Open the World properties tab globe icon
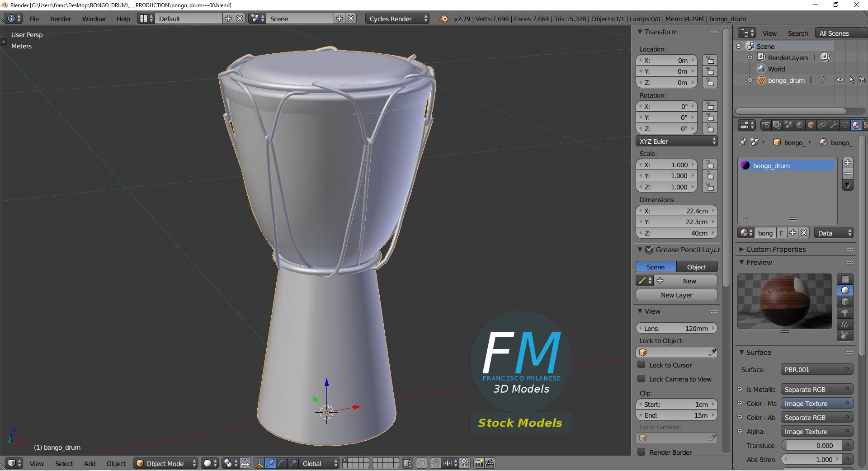Image resolution: width=868 pixels, height=471 pixels. (800, 125)
